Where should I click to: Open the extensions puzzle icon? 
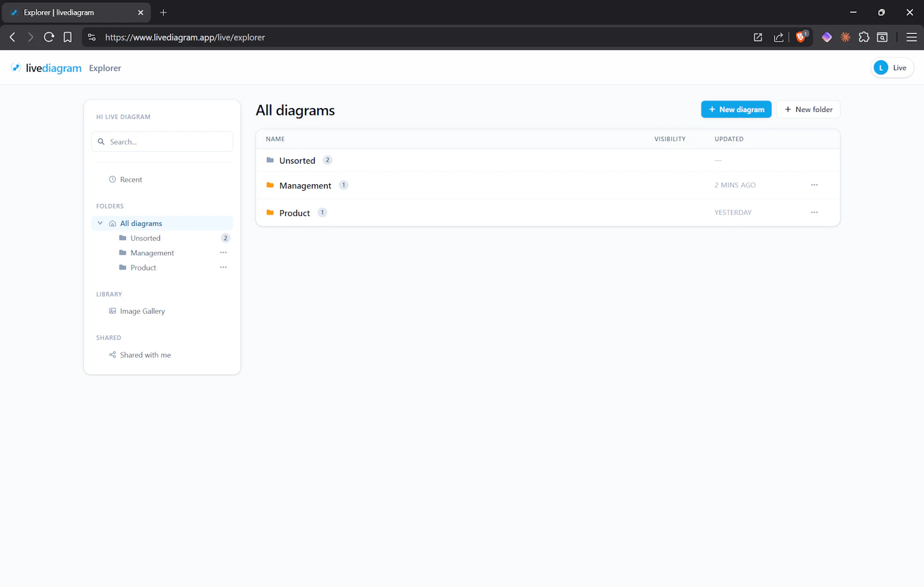point(864,37)
